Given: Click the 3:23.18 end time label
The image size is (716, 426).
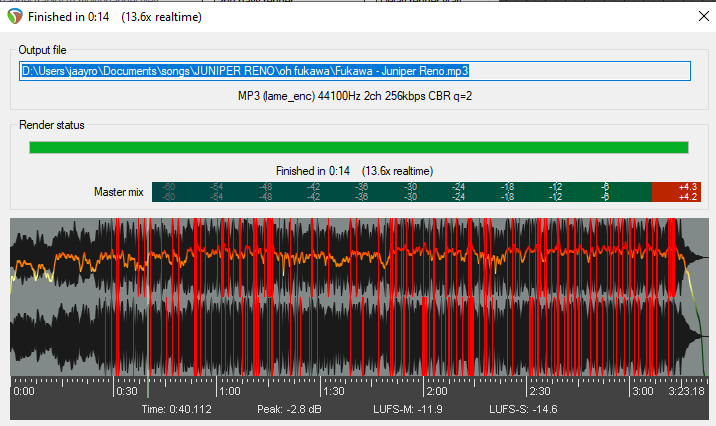Looking at the screenshot, I should (x=686, y=392).
